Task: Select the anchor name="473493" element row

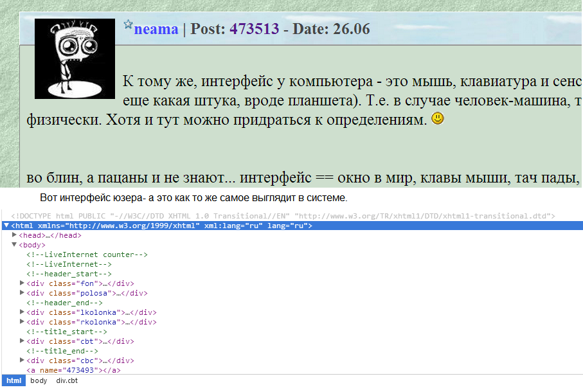Action: tap(73, 370)
